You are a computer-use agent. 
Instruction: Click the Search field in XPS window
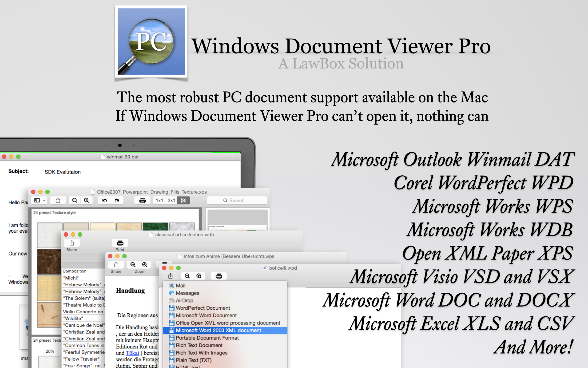[237, 200]
